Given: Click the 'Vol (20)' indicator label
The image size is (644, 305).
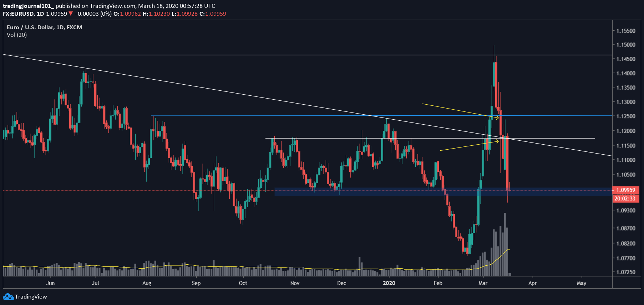Looking at the screenshot, I should (x=17, y=35).
